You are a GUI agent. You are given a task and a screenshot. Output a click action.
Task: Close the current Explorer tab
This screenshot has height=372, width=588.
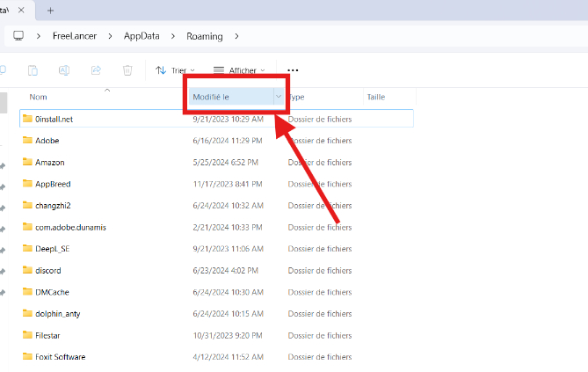[x=21, y=11]
